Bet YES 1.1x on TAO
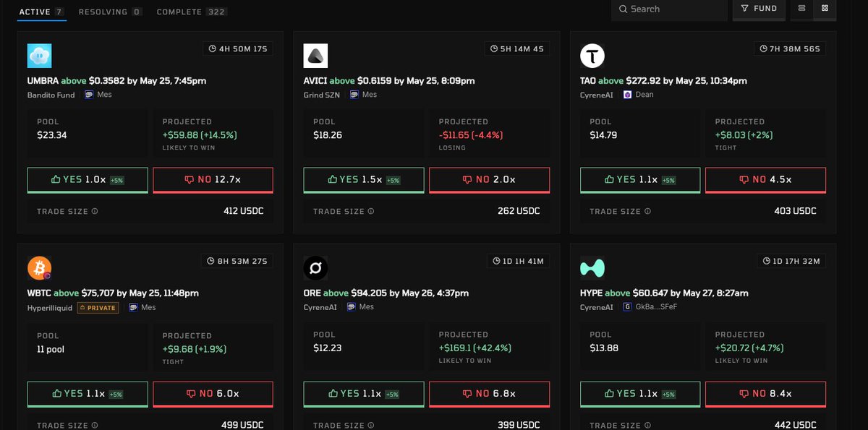868x430 pixels. click(640, 180)
